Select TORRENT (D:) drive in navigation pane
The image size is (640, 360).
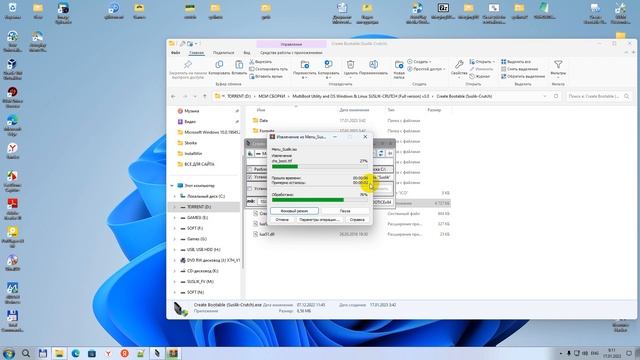pos(199,207)
